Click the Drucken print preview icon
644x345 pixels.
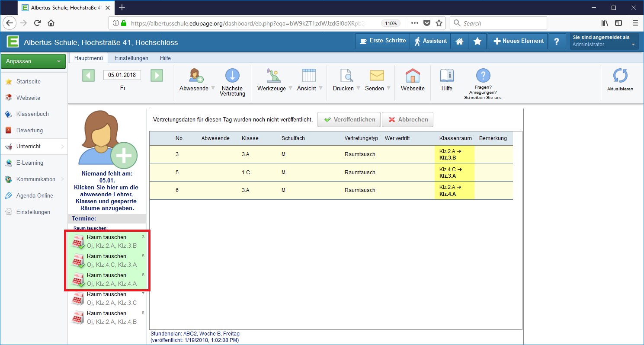(346, 75)
